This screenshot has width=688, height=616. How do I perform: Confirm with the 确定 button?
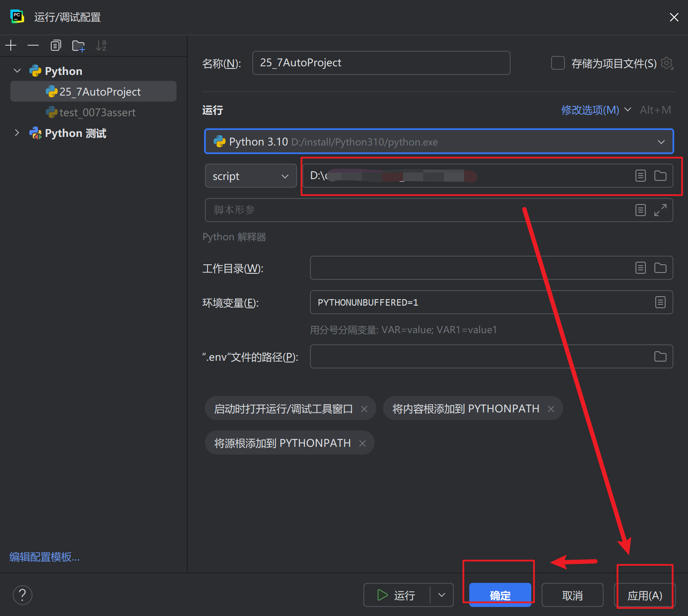pyautogui.click(x=500, y=595)
